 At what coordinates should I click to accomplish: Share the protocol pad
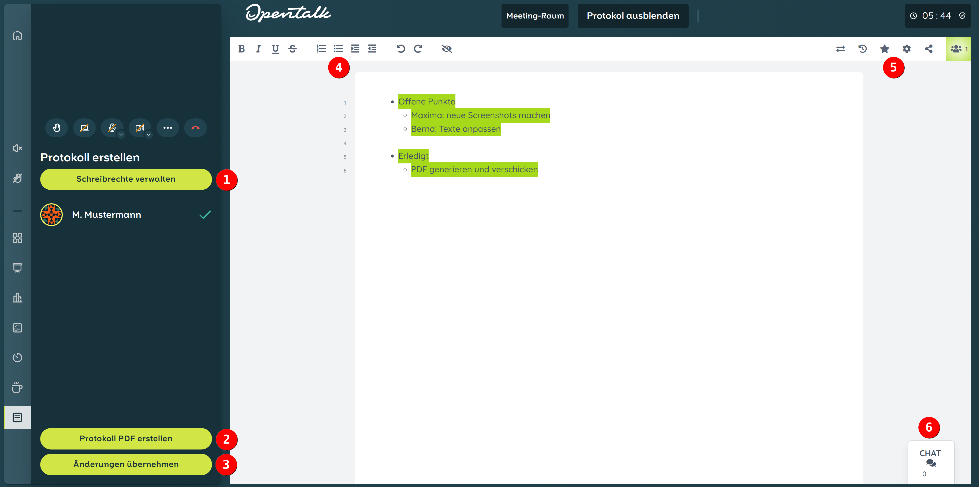(x=928, y=49)
